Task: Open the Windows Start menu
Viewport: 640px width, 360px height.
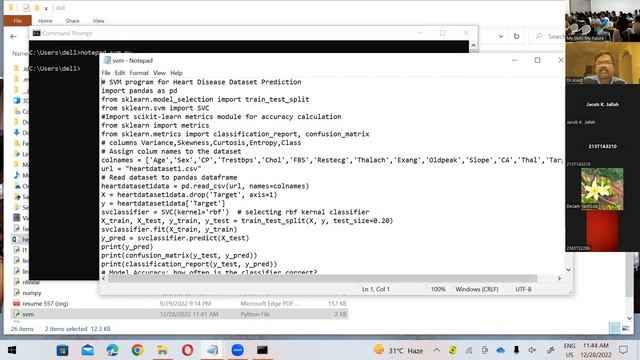Action: pos(12,350)
